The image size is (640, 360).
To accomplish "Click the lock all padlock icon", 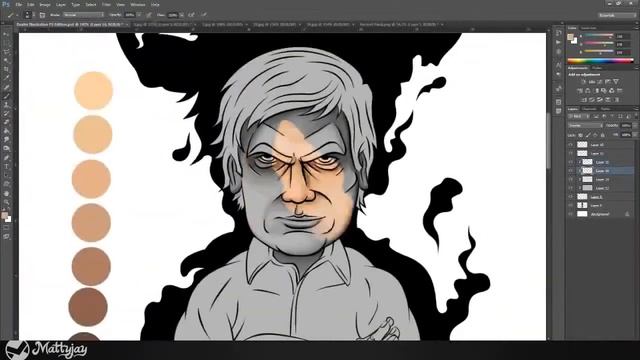I will point(602,135).
